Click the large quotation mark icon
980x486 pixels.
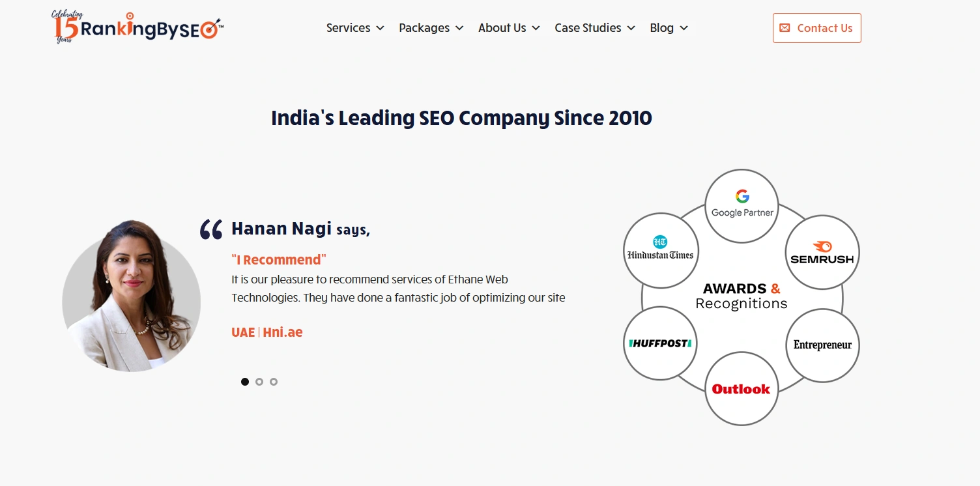click(x=211, y=229)
